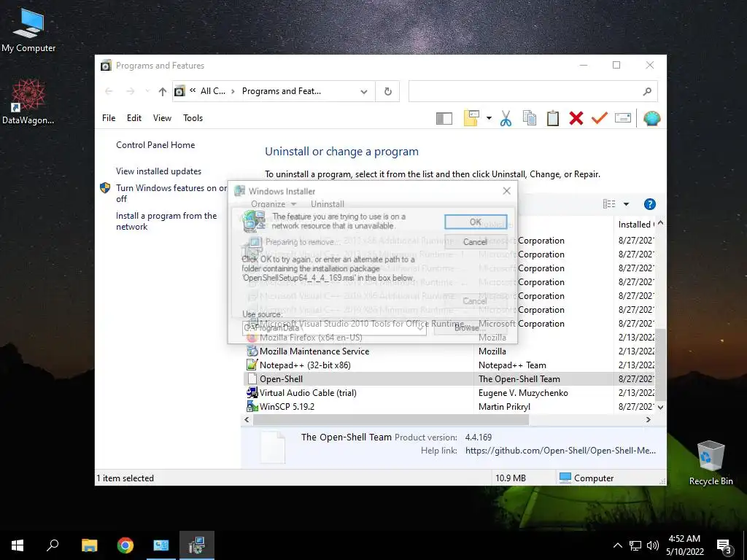Click the Copy toolbar icon
Image resolution: width=747 pixels, height=560 pixels.
(x=530, y=118)
